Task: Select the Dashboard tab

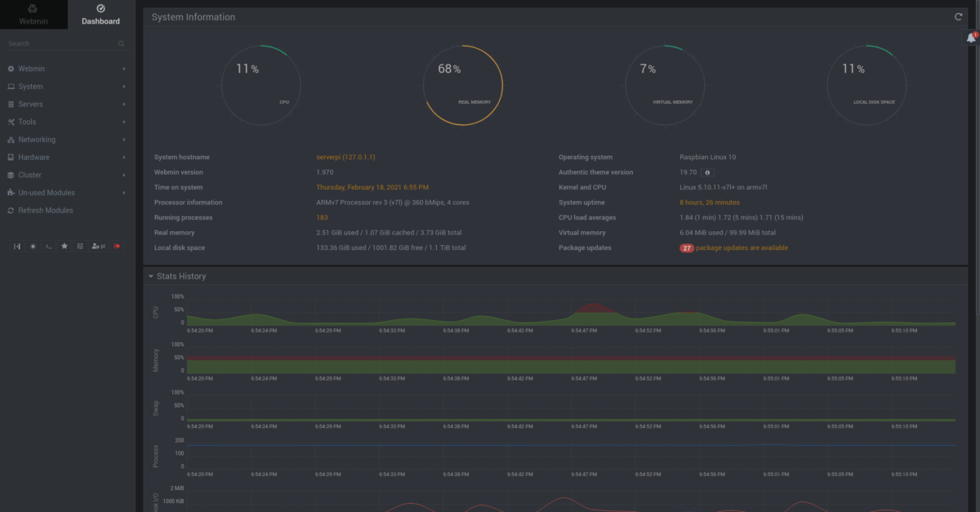Action: pyautogui.click(x=100, y=14)
